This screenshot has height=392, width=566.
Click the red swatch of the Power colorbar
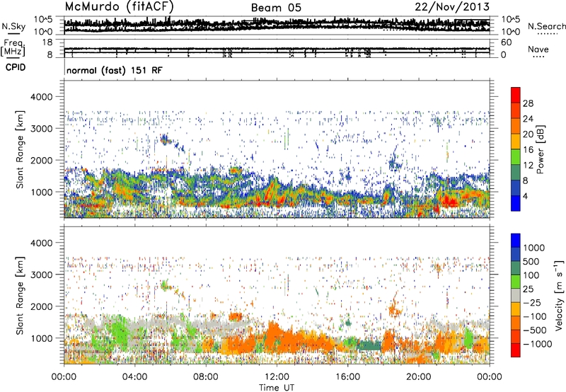(x=516, y=95)
